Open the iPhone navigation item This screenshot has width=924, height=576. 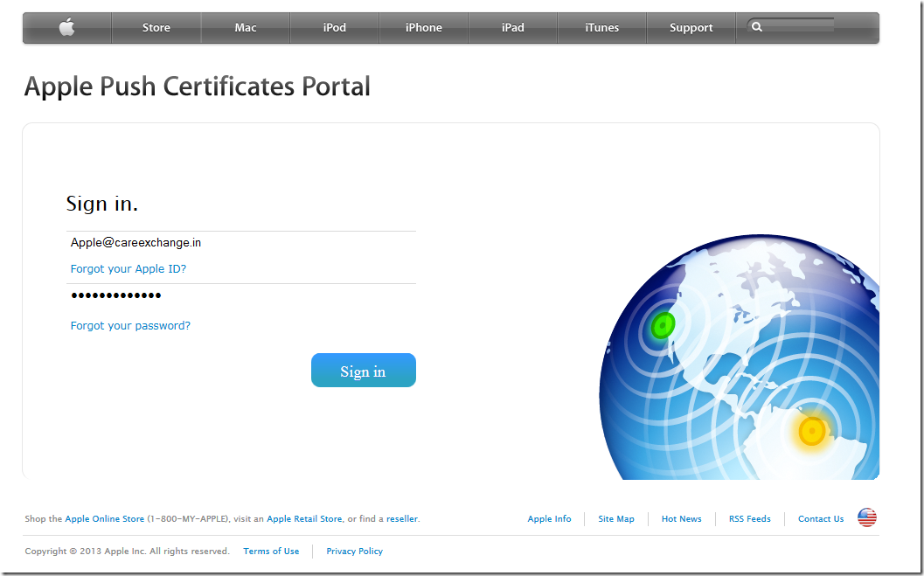[424, 28]
